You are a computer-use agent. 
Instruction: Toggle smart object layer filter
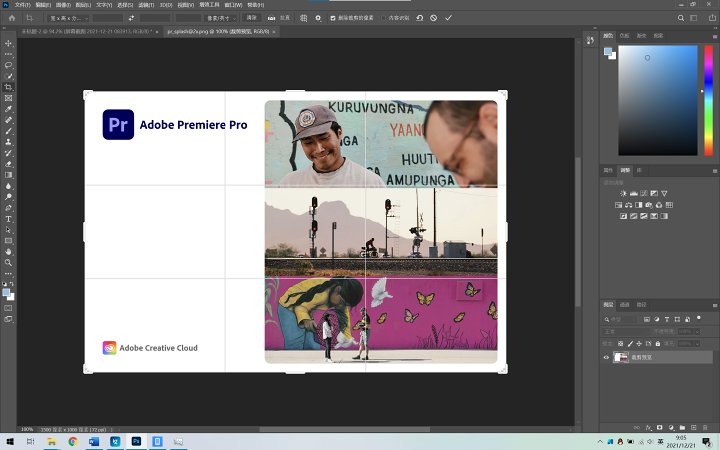[687, 319]
